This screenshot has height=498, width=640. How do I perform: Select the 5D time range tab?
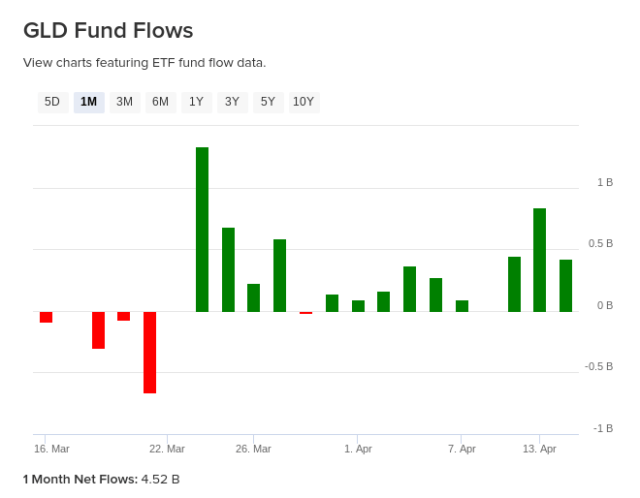pyautogui.click(x=52, y=101)
